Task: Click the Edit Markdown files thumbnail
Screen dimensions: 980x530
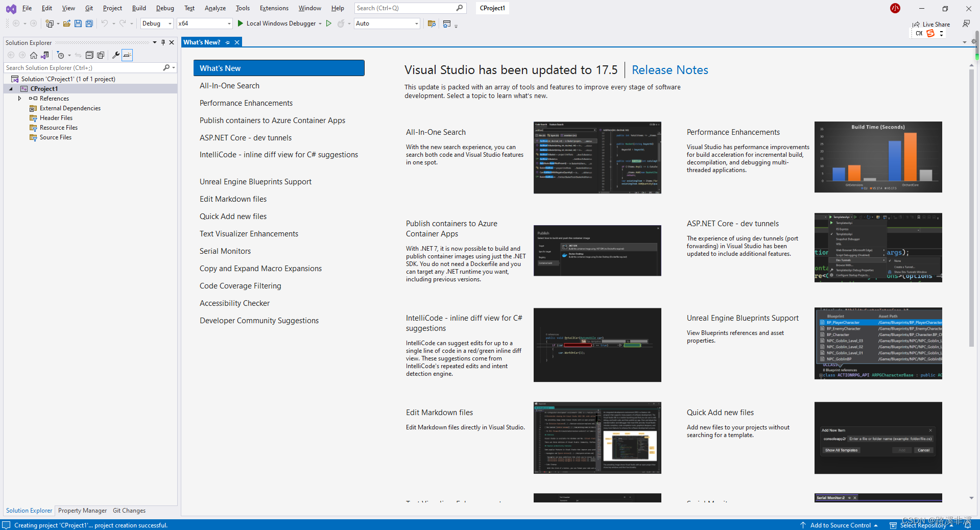Action: [x=597, y=438]
